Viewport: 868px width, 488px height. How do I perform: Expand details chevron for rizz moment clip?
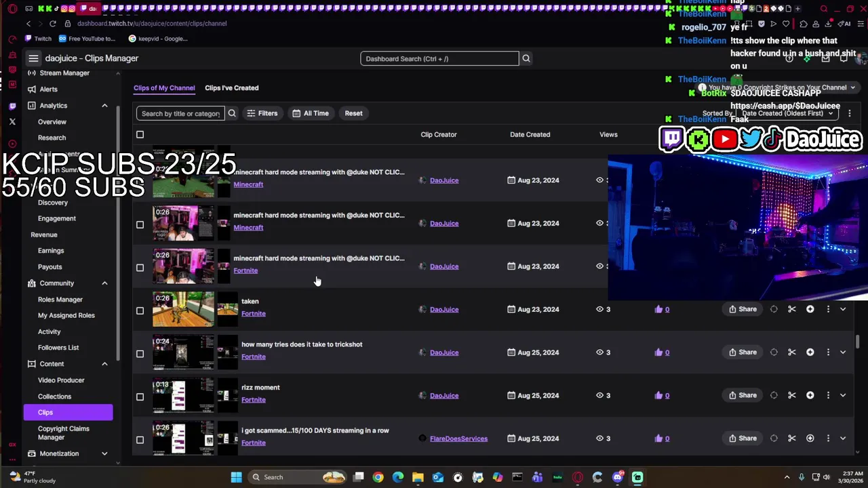click(843, 395)
